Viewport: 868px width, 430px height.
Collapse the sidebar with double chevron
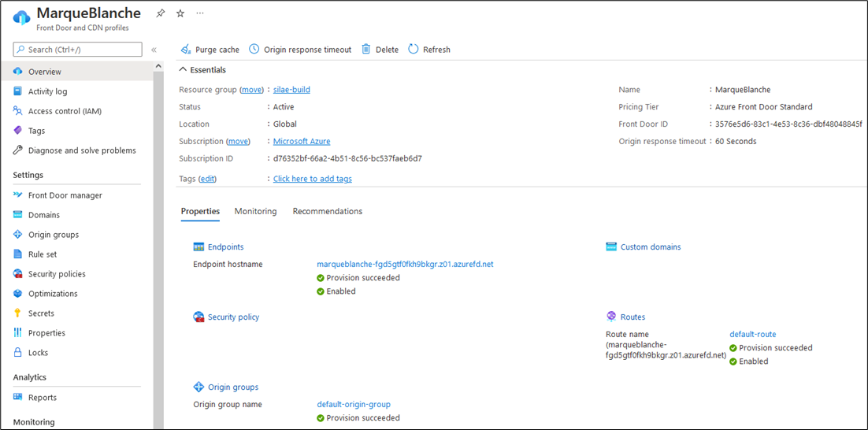(x=154, y=50)
